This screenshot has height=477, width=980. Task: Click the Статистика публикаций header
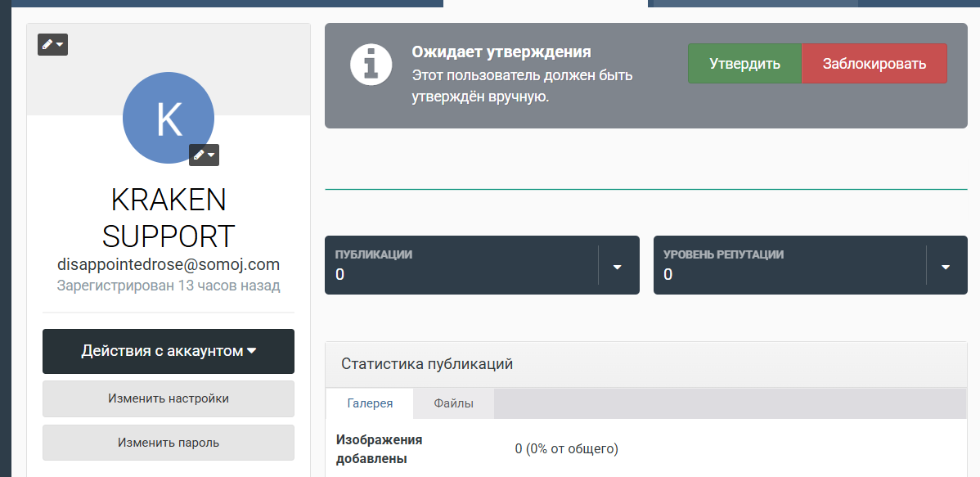[x=427, y=364]
